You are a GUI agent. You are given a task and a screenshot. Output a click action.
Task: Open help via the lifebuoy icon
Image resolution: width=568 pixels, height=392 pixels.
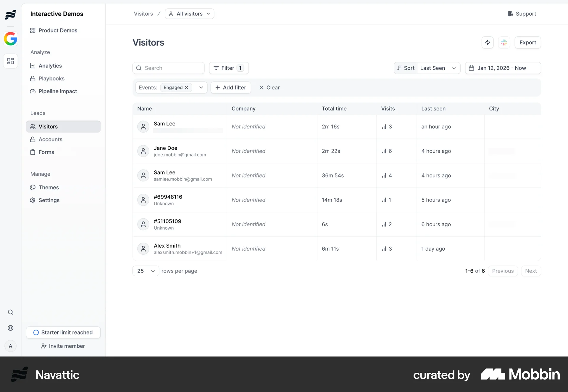(x=10, y=328)
